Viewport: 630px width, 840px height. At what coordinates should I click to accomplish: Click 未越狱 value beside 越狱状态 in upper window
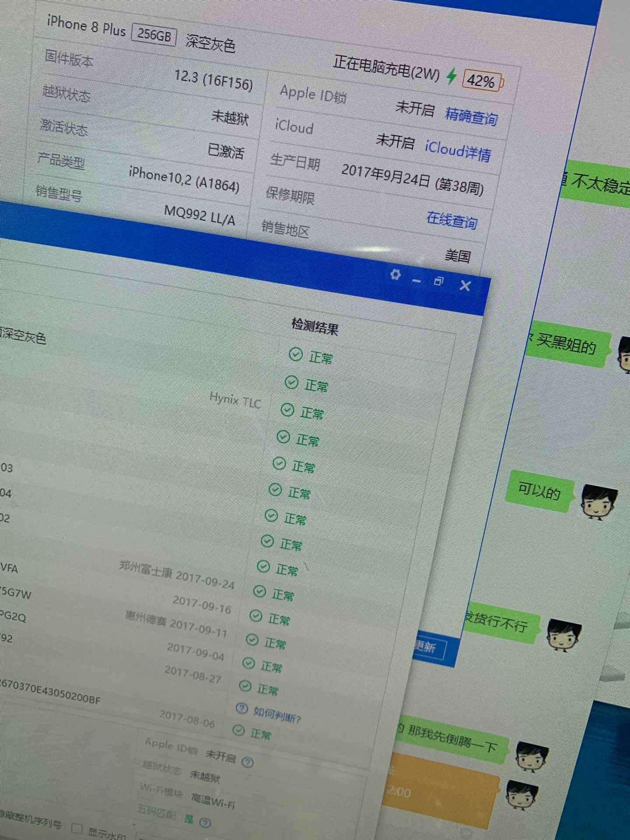(x=230, y=117)
